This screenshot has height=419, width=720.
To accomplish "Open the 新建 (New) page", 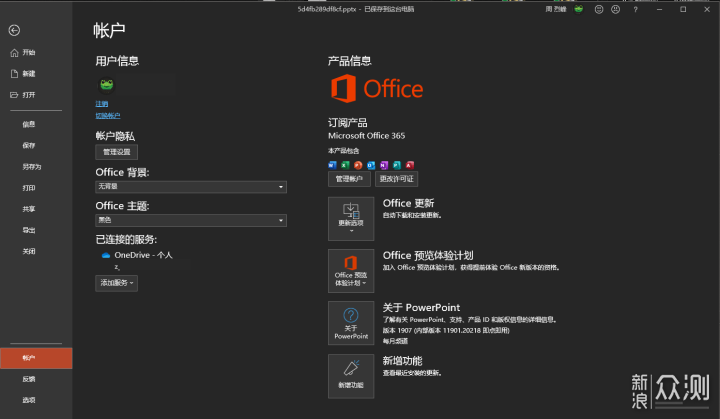I will point(23,74).
